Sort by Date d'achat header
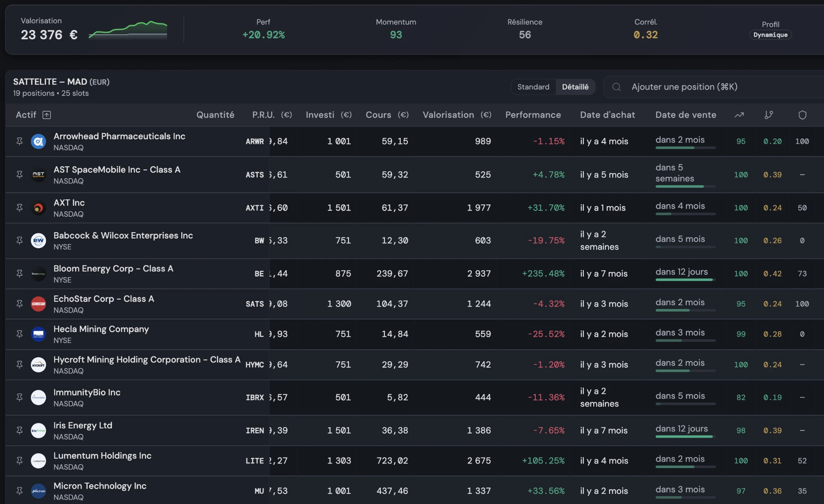Screen dimensions: 824x504 [x=608, y=115]
